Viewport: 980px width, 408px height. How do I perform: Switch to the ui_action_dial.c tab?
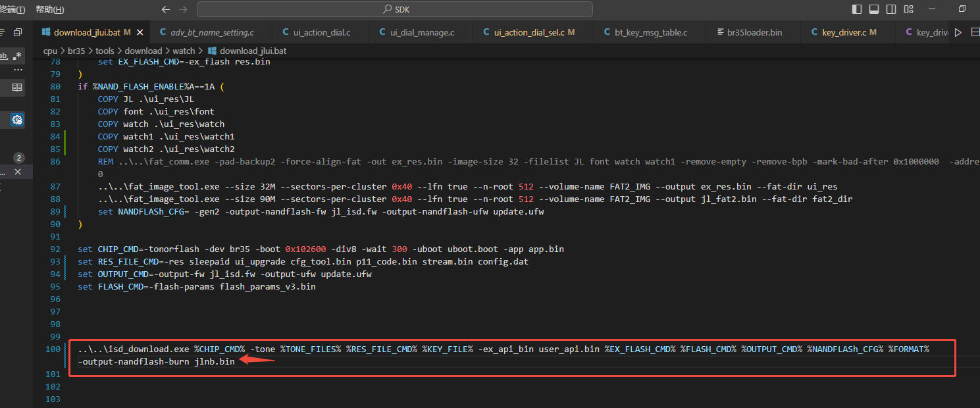point(316,32)
